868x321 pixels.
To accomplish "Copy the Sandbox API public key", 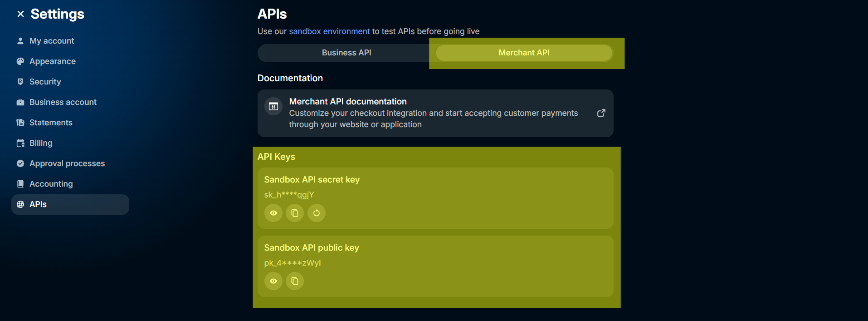I will [x=295, y=281].
